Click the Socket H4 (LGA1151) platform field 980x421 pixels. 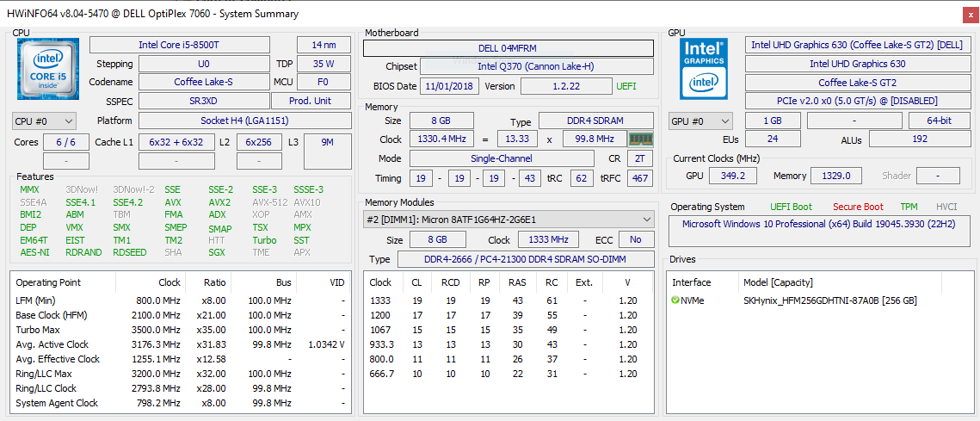[x=244, y=121]
